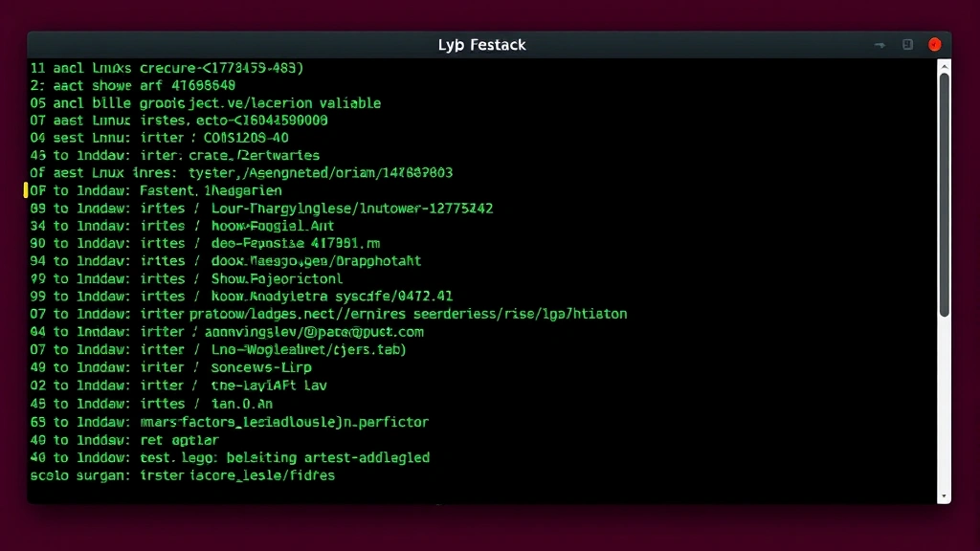Click the red circular button in the title bar
This screenshot has height=551, width=980.
(934, 44)
